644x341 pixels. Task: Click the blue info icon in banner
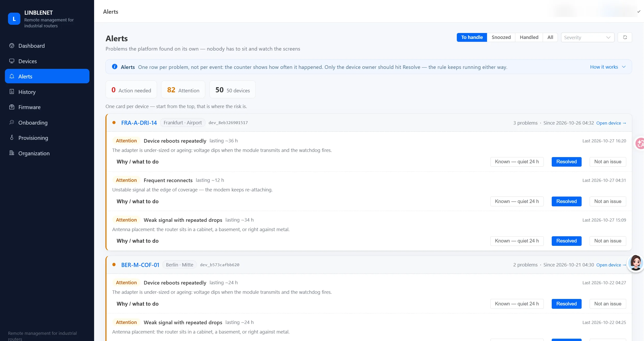point(115,67)
